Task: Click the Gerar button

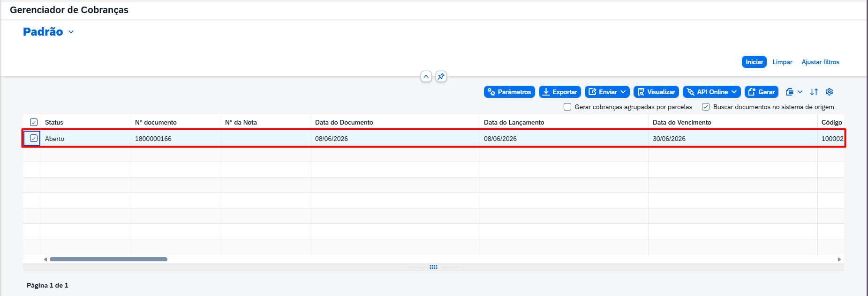Action: click(x=762, y=92)
